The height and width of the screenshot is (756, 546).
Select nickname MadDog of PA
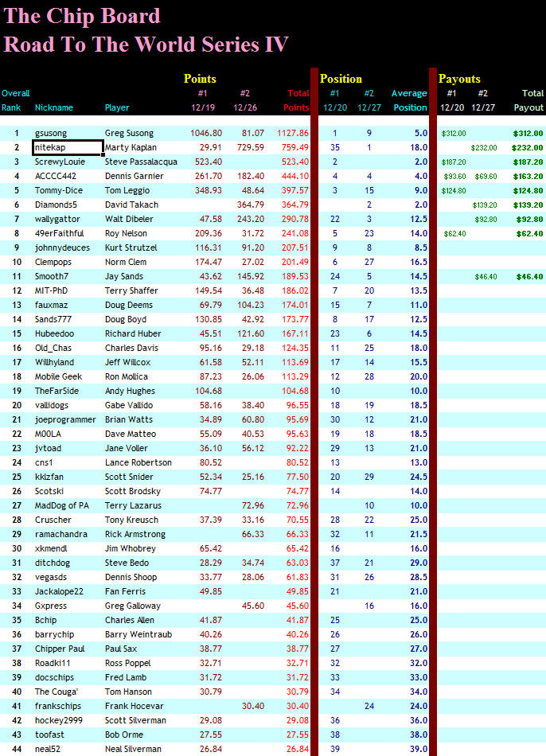tap(62, 506)
